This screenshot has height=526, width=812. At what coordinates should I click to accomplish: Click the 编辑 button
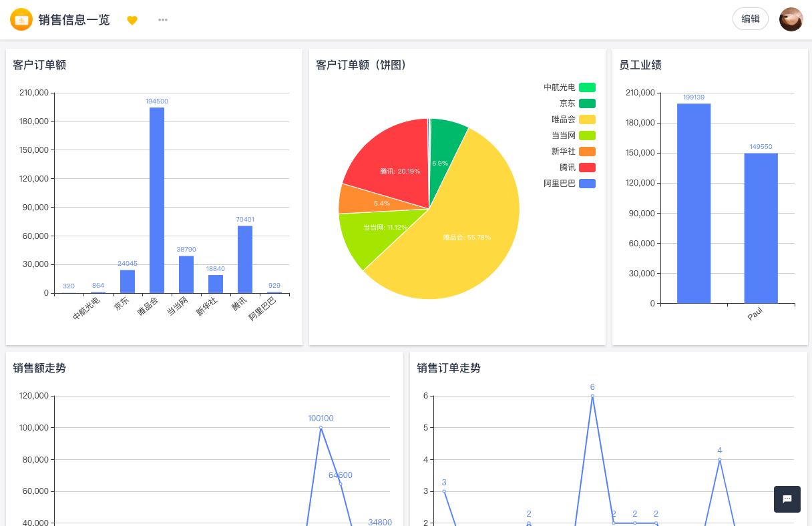751,19
